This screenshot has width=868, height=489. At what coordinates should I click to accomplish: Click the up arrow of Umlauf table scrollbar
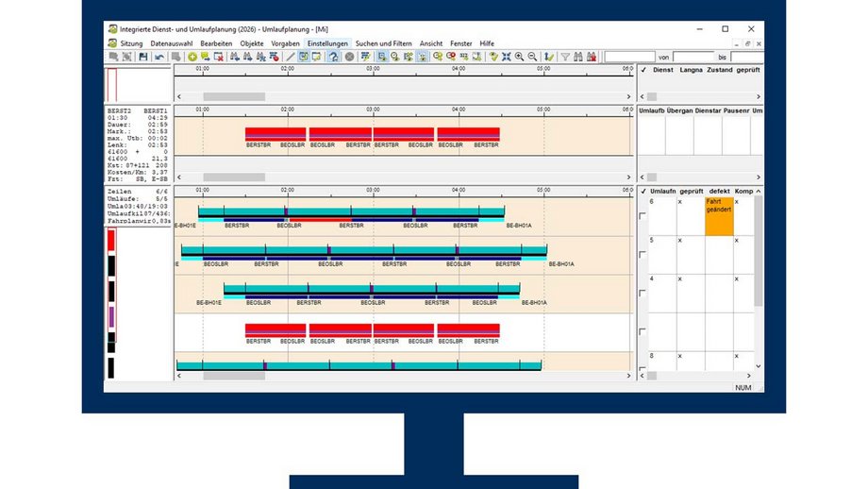759,191
